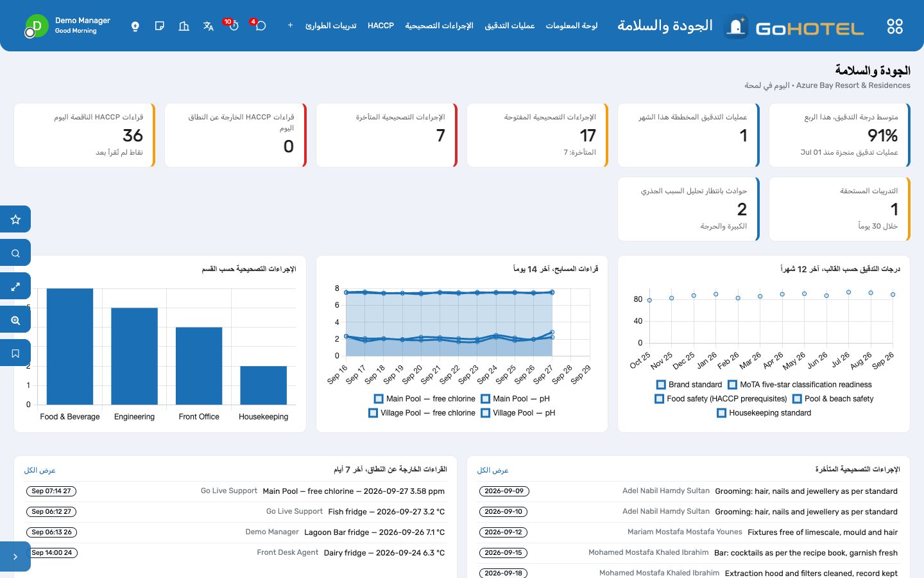Open Dairy fridge 2026-09-24 6.3 °C reading
This screenshot has height=578, width=924.
235,553
